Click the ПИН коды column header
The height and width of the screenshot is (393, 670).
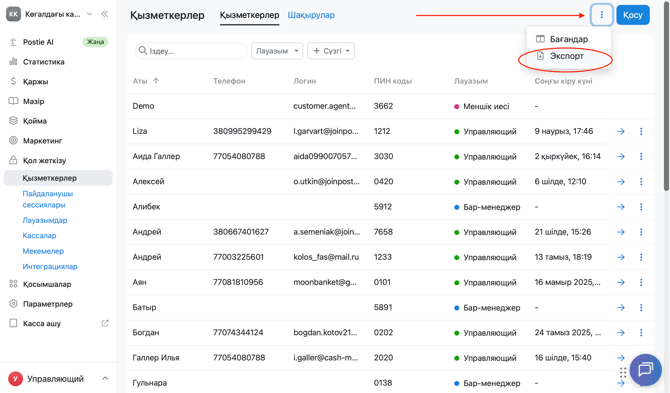[393, 81]
